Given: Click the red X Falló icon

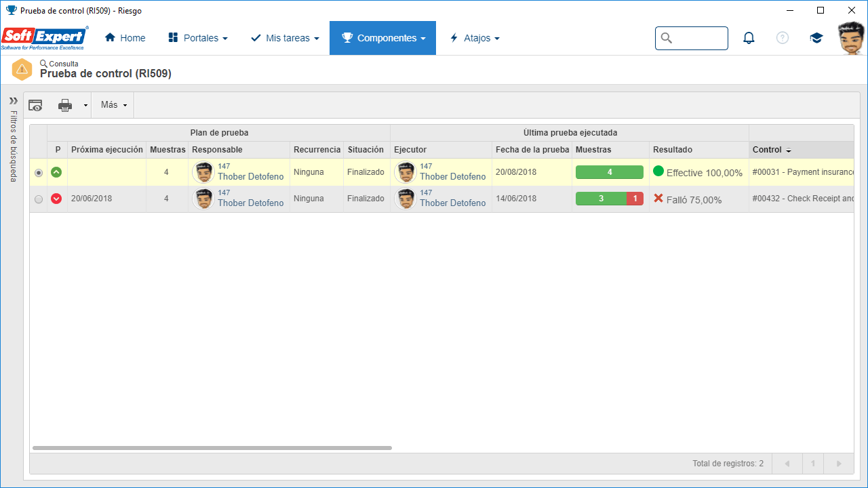Looking at the screenshot, I should (658, 198).
